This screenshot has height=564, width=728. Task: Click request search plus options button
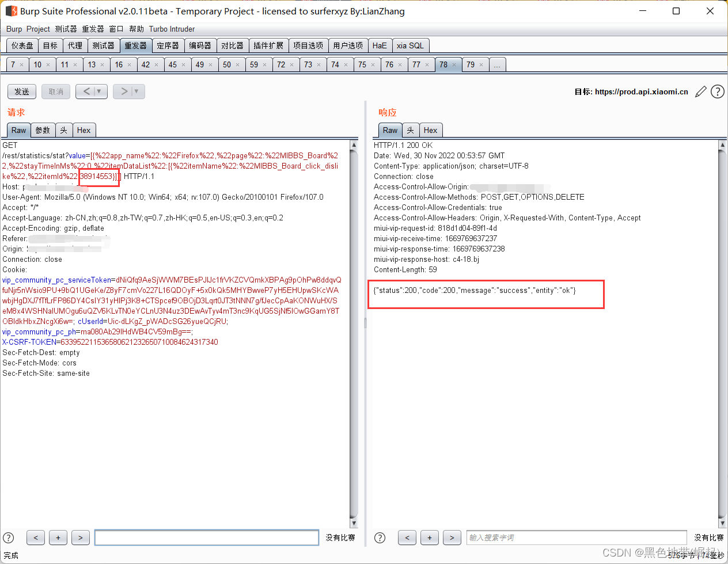pos(58,538)
